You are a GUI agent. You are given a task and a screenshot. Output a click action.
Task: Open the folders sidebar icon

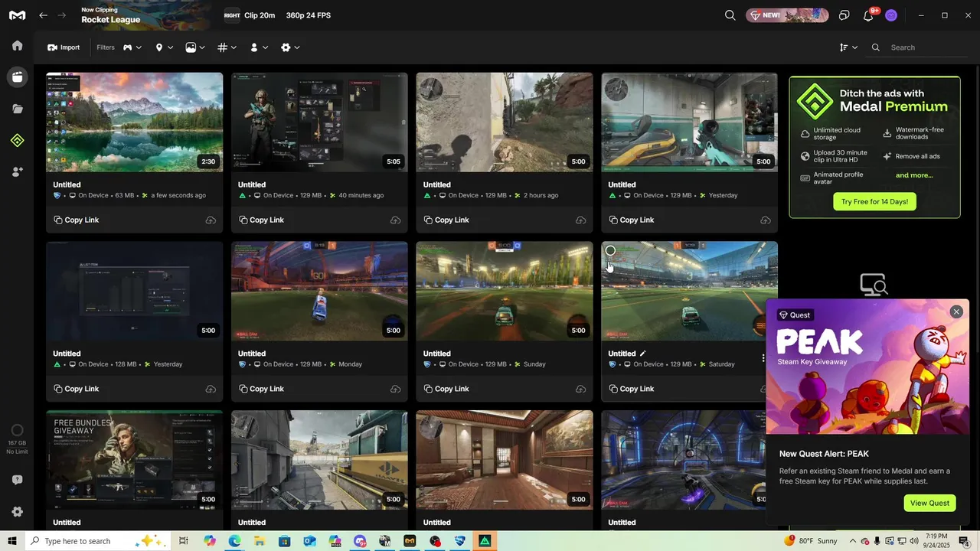pyautogui.click(x=17, y=109)
